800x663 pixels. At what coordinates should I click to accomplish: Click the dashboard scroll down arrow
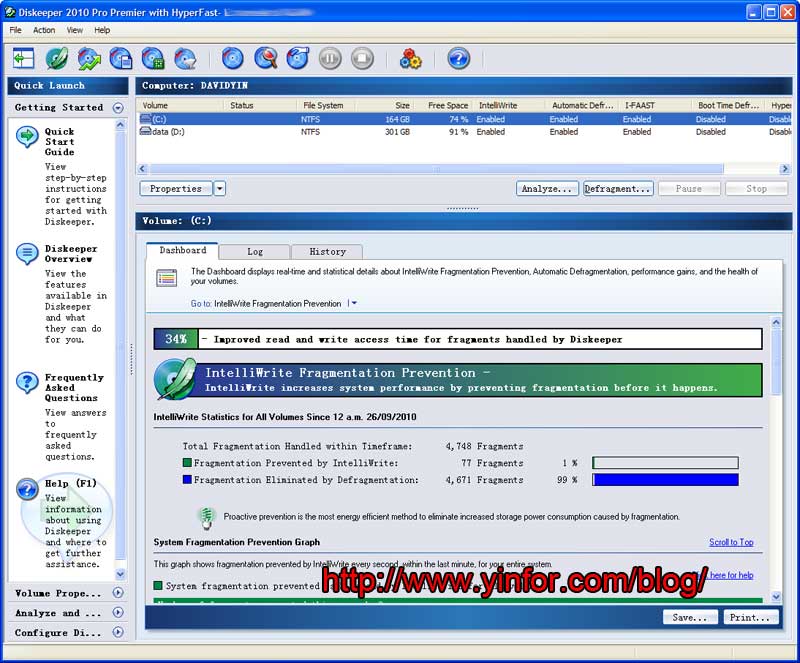(776, 596)
